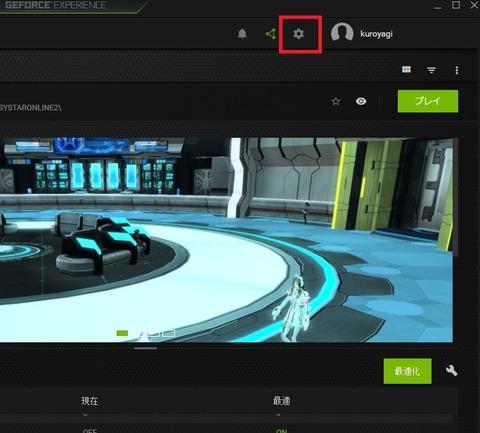Image resolution: width=480 pixels, height=433 pixels.
Task: Click the GeForce Experience logo
Action: pyautogui.click(x=55, y=5)
